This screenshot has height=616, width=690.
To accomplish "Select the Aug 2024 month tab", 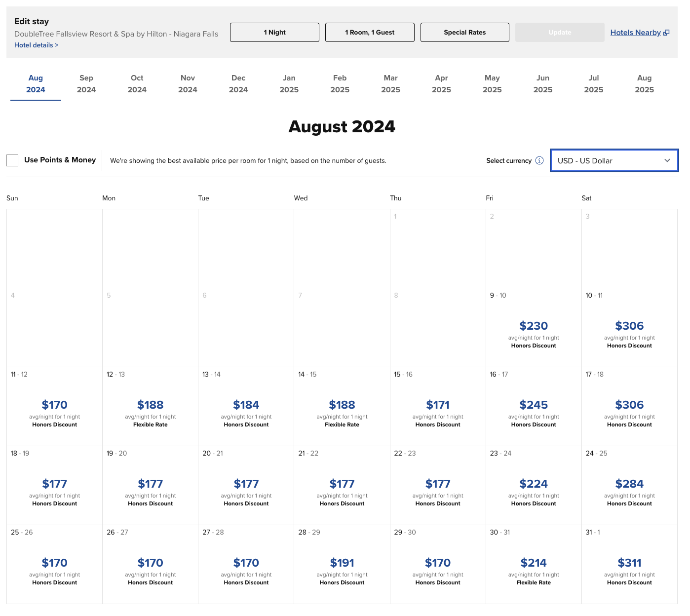I will tap(36, 84).
